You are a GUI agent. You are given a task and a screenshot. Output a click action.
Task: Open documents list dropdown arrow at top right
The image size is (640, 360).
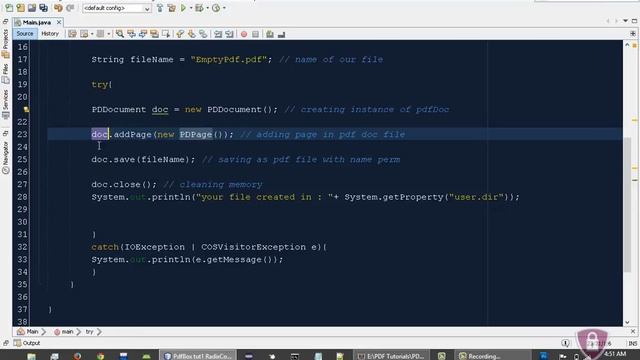pos(625,21)
